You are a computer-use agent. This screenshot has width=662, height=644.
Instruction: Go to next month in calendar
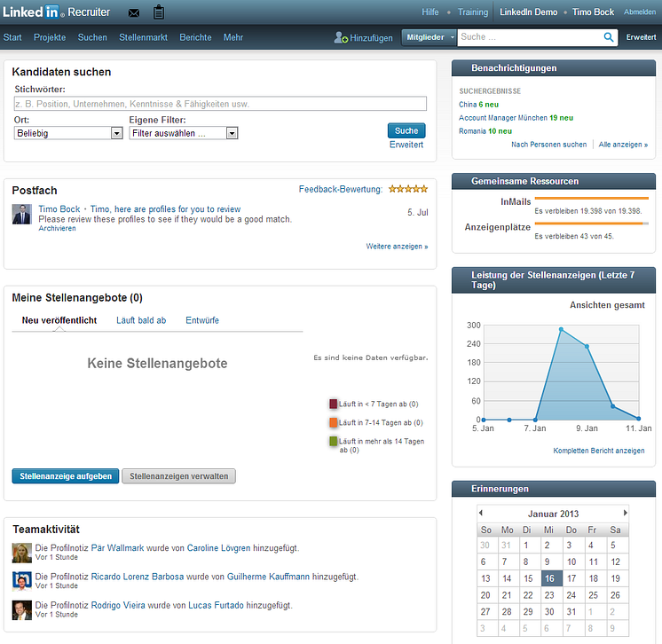click(626, 513)
